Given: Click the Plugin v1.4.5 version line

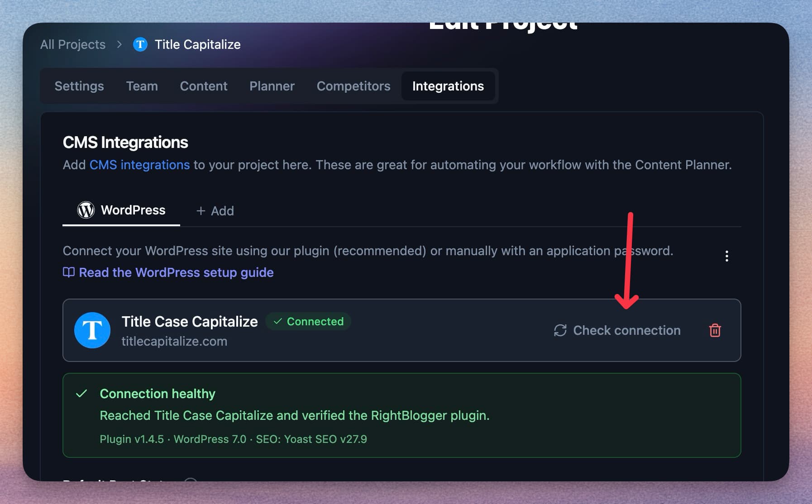Looking at the screenshot, I should [233, 439].
